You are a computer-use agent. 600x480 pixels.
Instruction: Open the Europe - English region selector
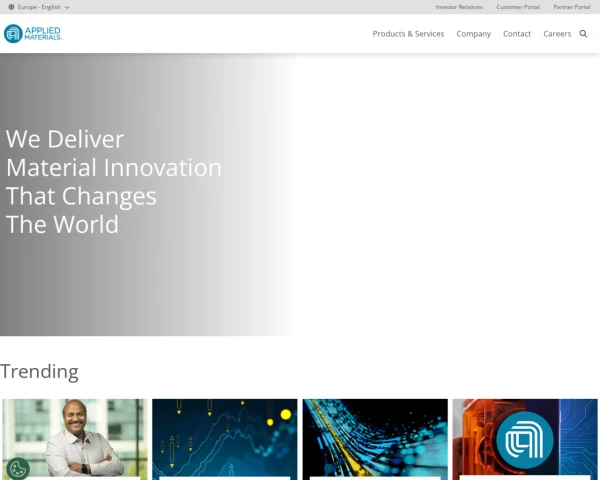(39, 7)
